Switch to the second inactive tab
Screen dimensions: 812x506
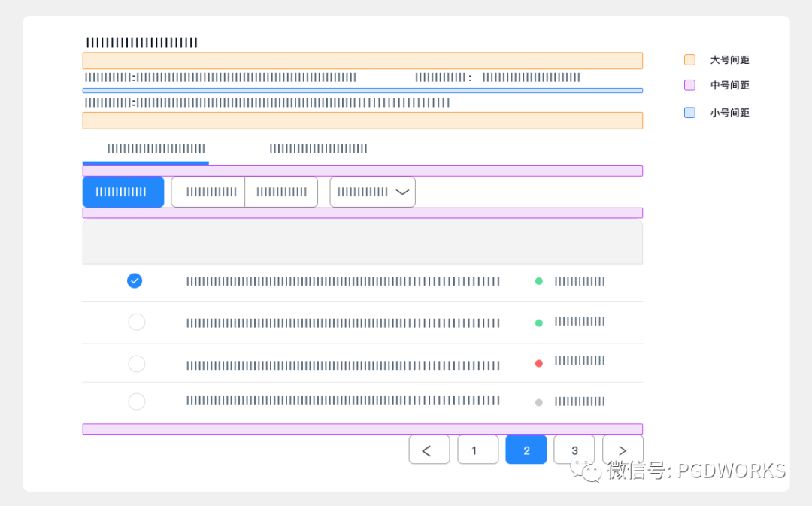(318, 149)
